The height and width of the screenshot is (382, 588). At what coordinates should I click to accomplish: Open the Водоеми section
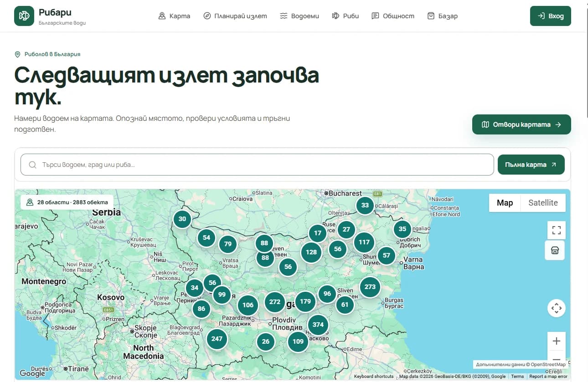point(299,16)
